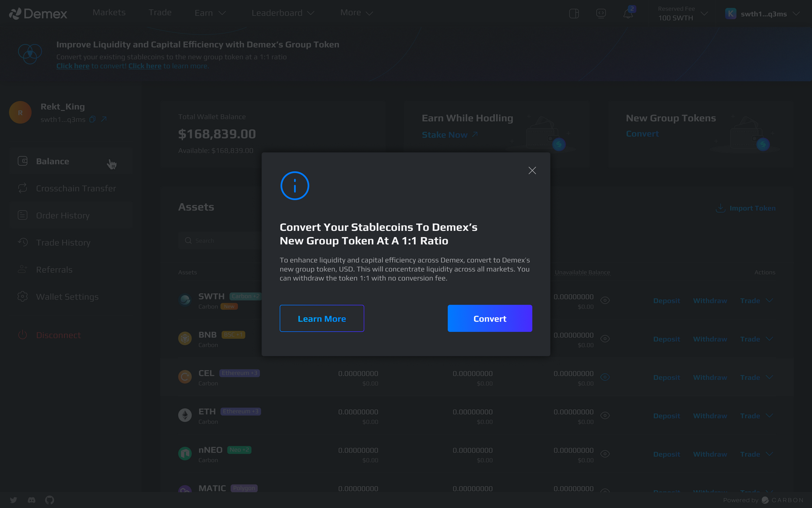Viewport: 812px width, 508px height.
Task: Click the display/code icon in header
Action: (x=601, y=13)
